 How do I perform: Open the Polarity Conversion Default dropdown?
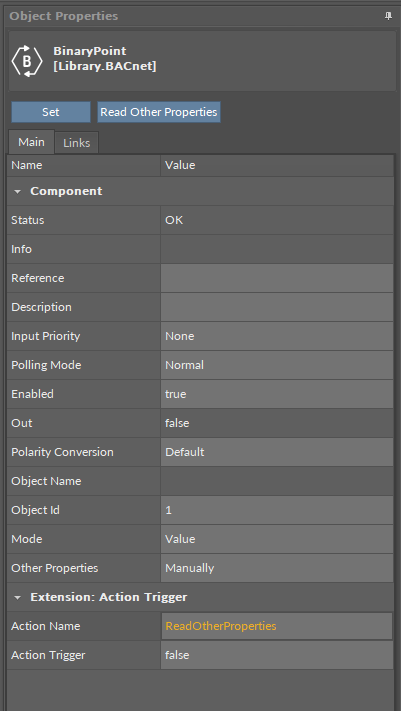click(277, 452)
